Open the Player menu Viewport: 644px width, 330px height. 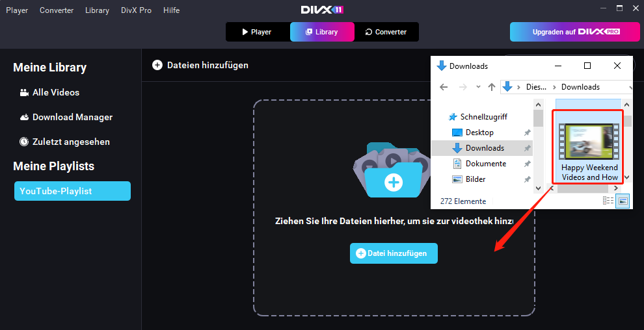(x=17, y=10)
